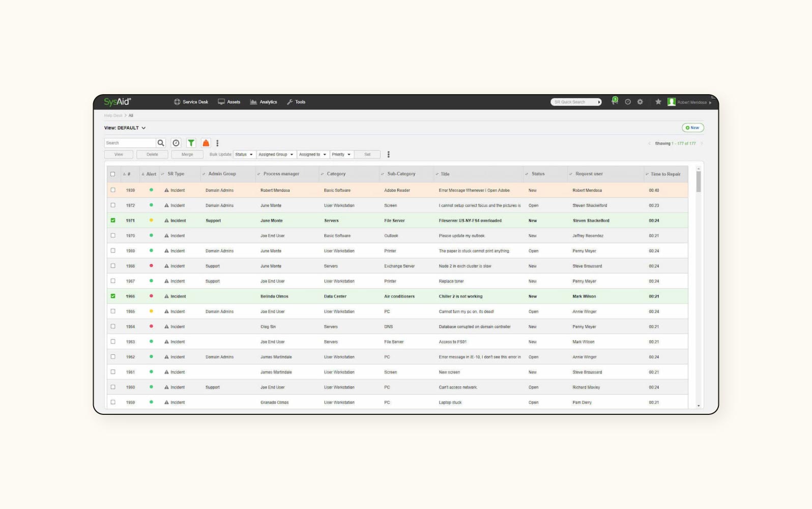812x509 pixels.
Task: Click the search magnifier icon
Action: [x=161, y=143]
